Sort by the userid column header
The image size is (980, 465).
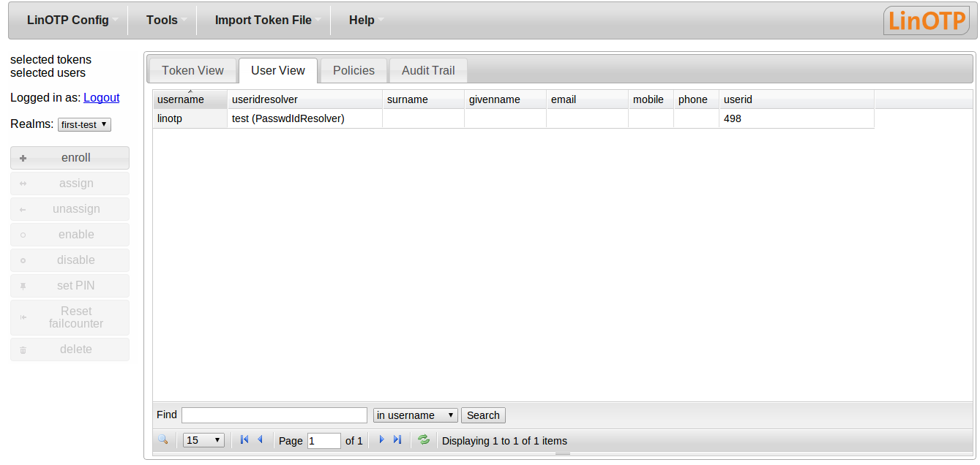(796, 99)
